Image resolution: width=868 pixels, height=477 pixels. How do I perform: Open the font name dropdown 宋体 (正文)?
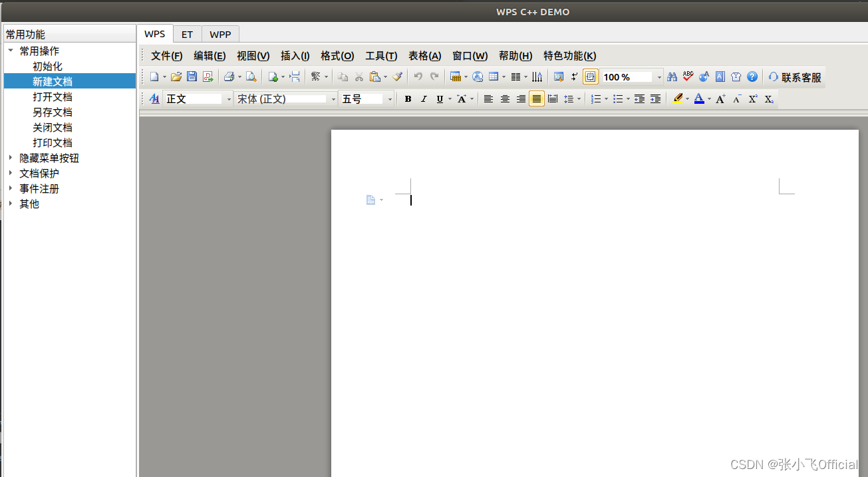(286, 98)
